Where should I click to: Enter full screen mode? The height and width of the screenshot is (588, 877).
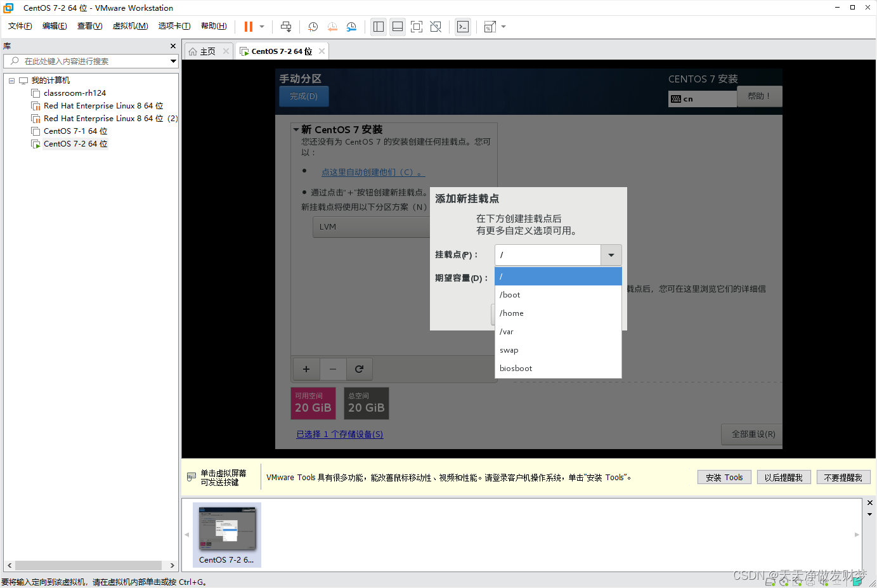coord(417,27)
